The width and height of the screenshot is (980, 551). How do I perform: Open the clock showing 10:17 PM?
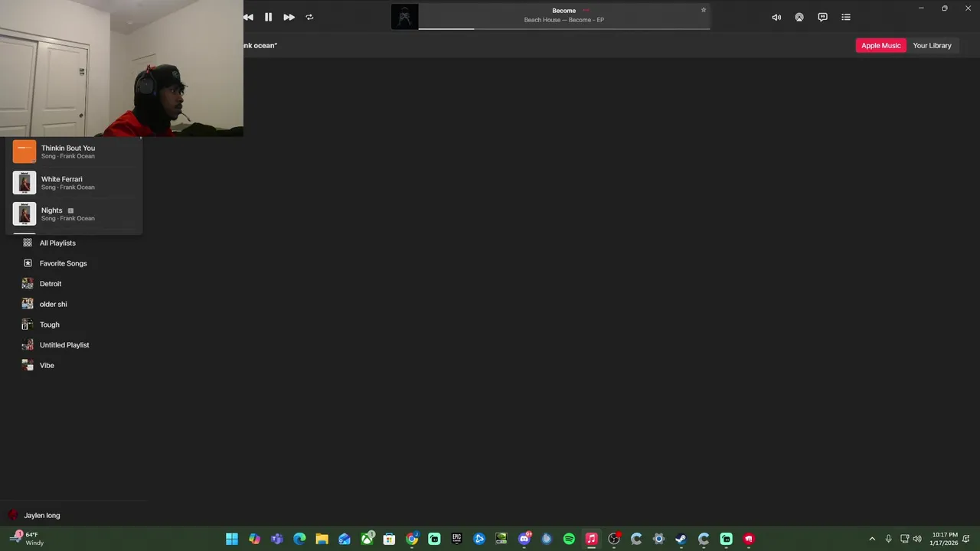pyautogui.click(x=944, y=539)
